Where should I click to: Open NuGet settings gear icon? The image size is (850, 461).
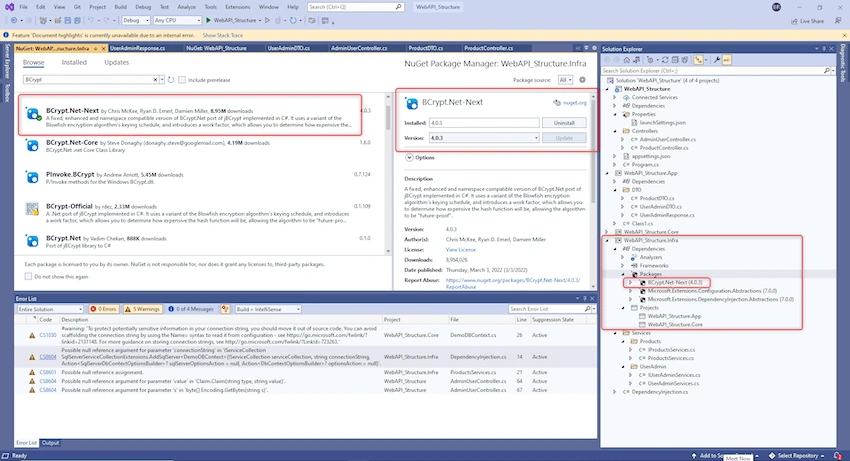coord(582,80)
